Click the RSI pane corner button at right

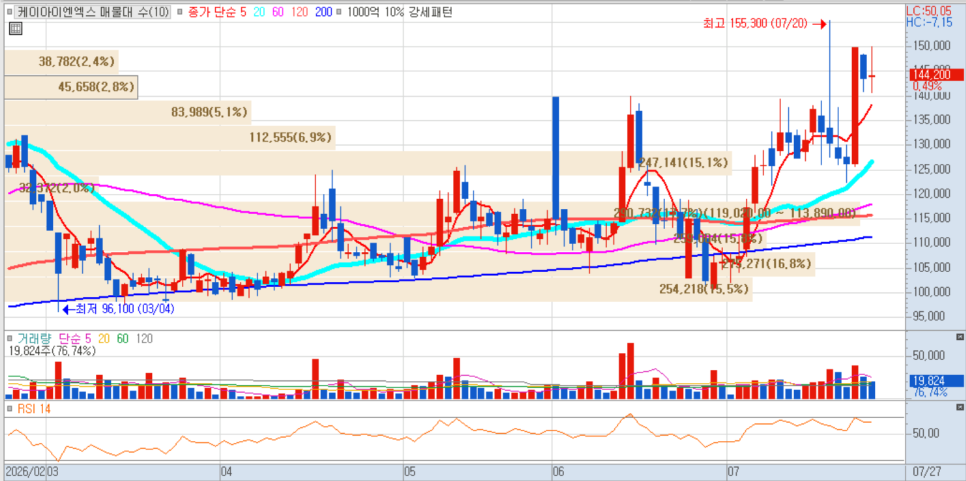[x=959, y=407]
